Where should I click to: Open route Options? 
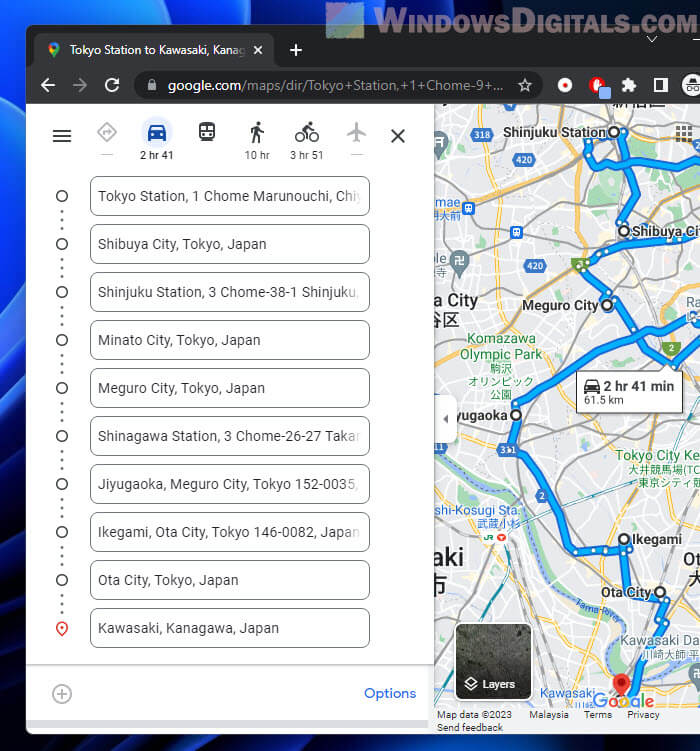pyautogui.click(x=390, y=693)
